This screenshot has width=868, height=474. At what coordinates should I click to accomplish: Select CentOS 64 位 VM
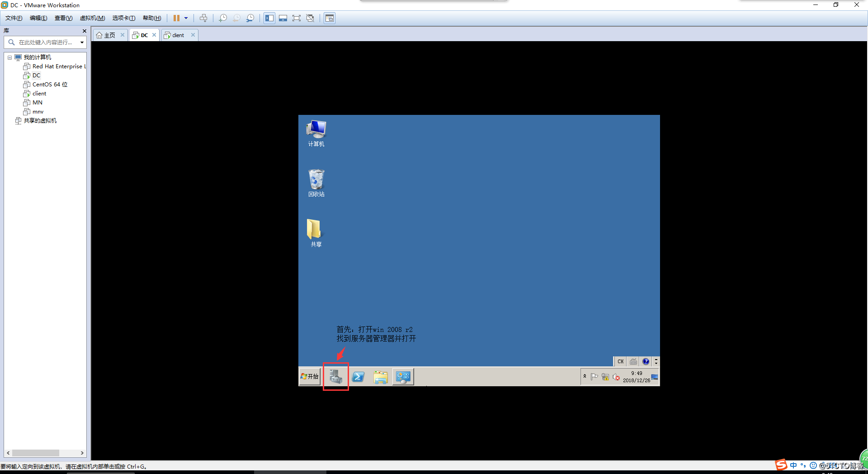tap(50, 85)
